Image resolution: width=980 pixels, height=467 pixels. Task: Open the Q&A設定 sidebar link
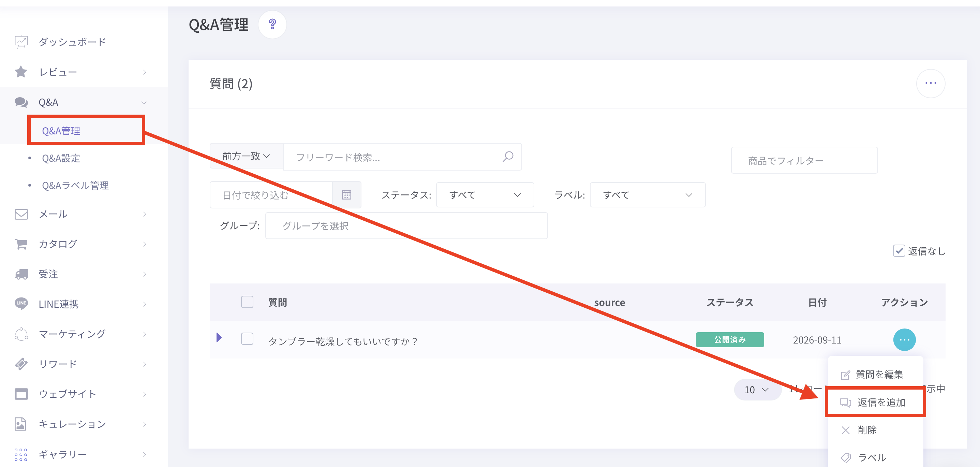(x=61, y=158)
